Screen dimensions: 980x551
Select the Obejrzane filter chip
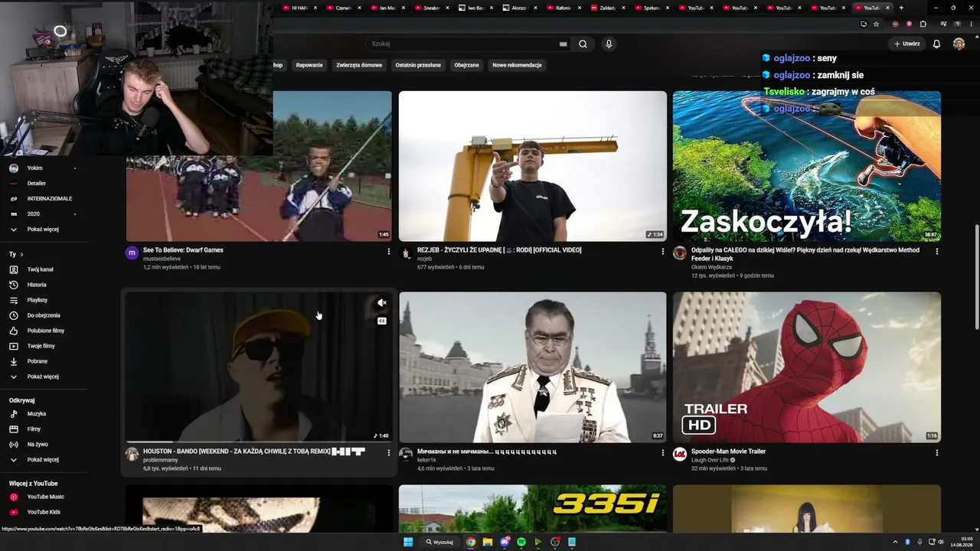tap(466, 65)
